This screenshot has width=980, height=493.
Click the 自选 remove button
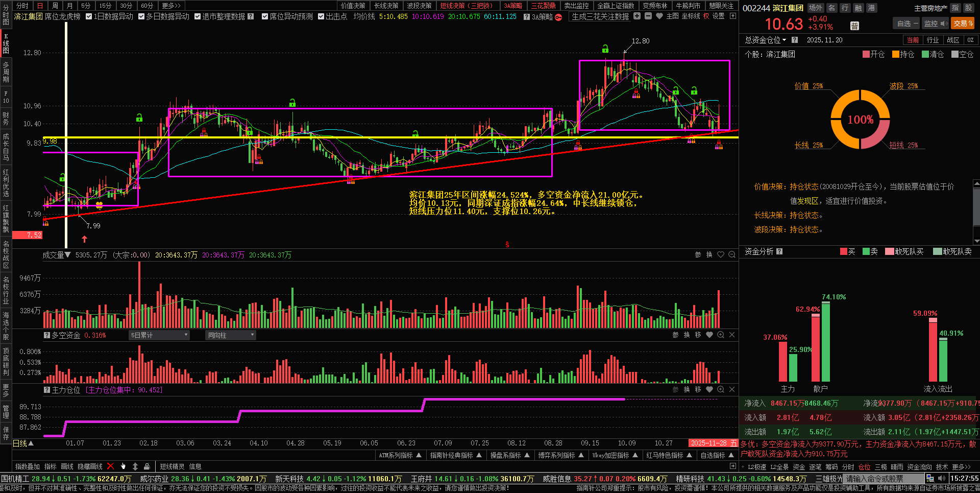[x=906, y=24]
